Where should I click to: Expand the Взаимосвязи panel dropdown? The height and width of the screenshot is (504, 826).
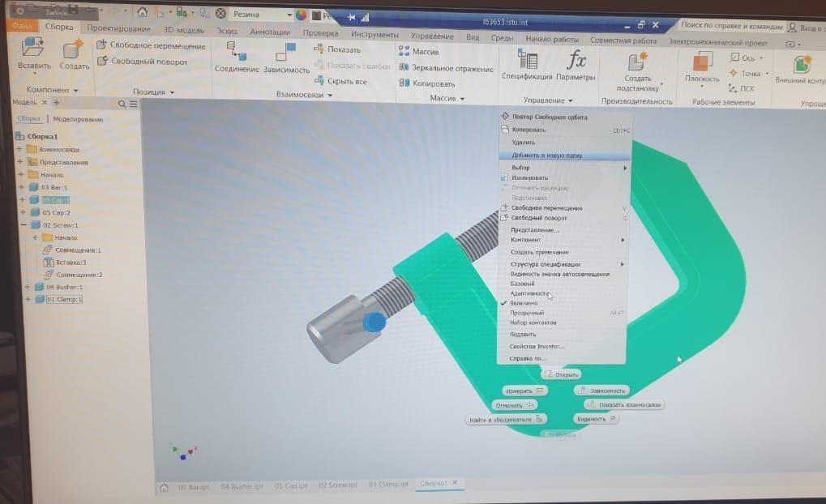[x=330, y=96]
